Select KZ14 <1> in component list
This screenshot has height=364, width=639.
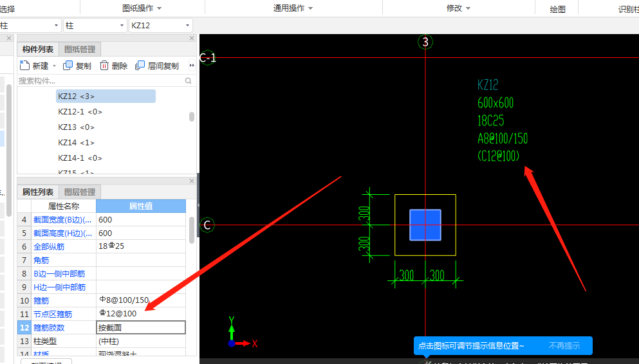[x=76, y=143]
